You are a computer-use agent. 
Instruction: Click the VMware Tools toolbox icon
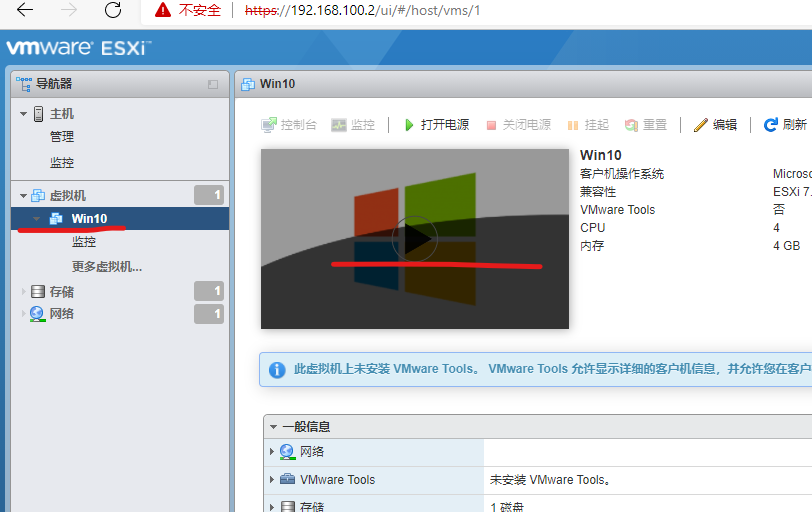coord(287,479)
